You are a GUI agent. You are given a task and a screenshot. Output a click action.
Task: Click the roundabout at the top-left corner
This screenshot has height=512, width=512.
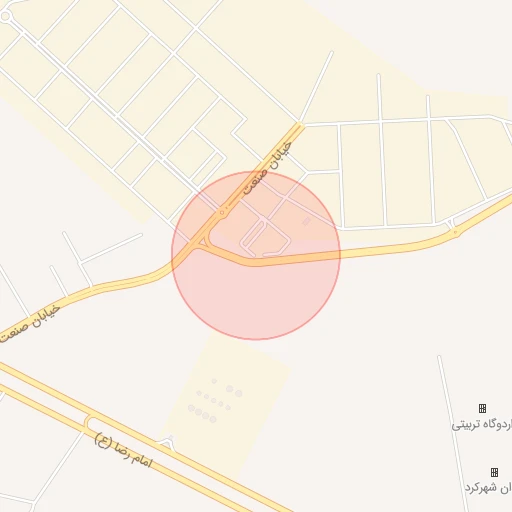click(5, 16)
